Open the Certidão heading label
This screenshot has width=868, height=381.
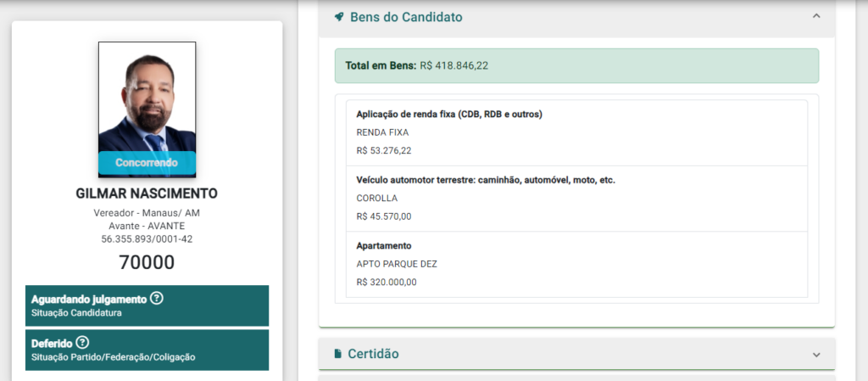[x=373, y=354]
